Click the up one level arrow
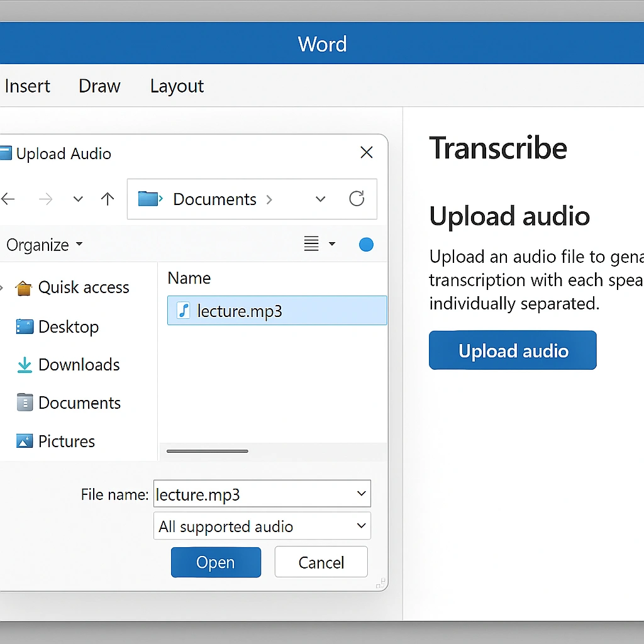 point(108,199)
